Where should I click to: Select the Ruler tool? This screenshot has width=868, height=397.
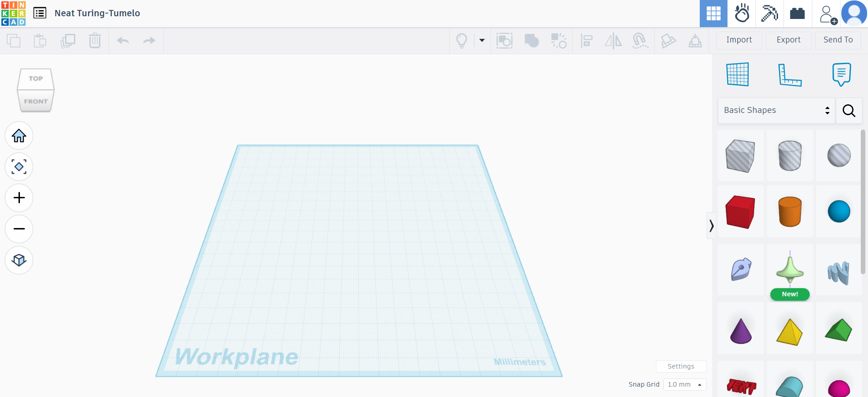[790, 75]
